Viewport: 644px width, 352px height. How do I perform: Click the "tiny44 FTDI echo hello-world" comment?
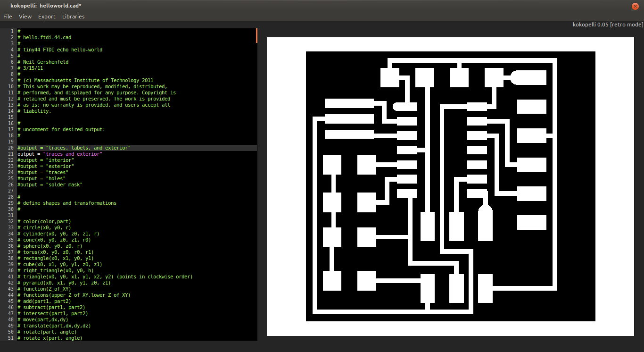point(60,50)
